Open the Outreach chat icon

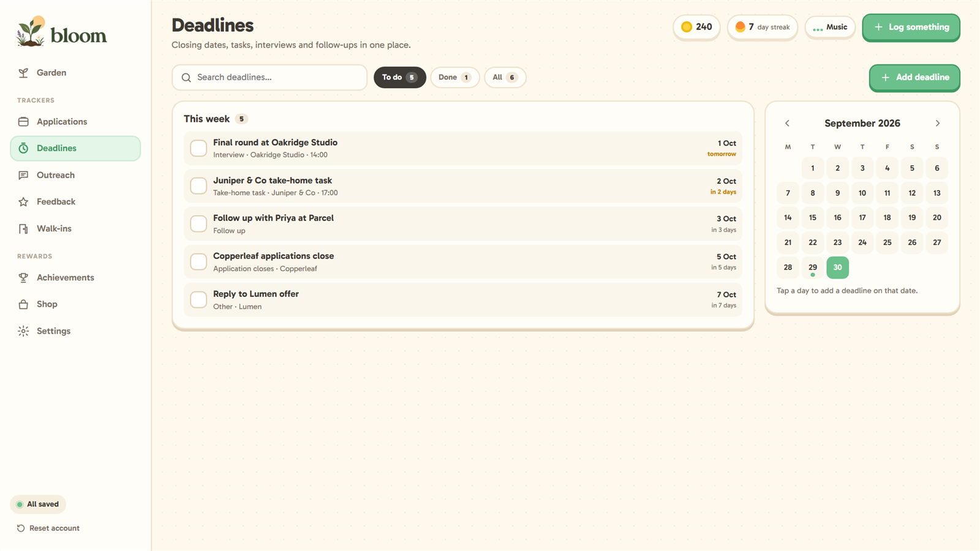23,175
